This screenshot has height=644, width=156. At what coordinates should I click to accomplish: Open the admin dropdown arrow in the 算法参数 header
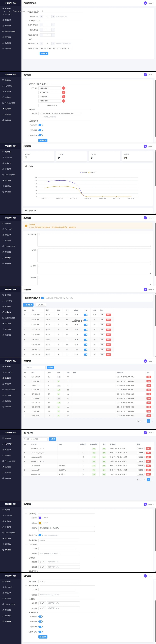pos(153,218)
